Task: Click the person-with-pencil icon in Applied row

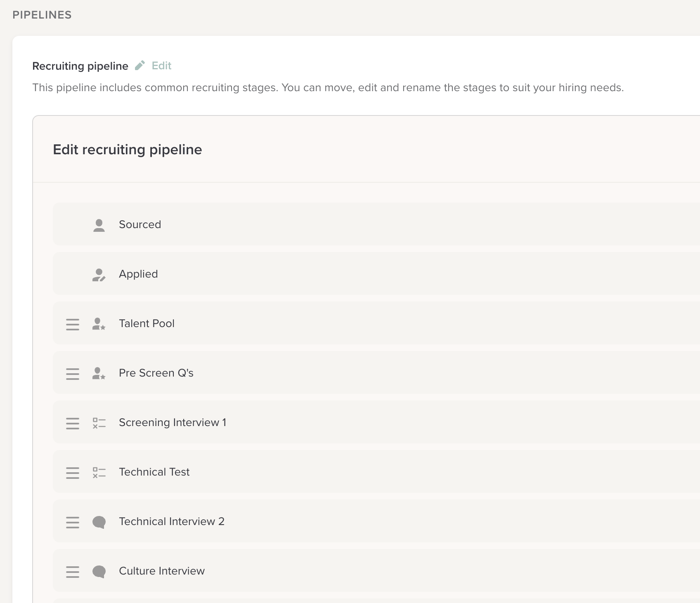Action: click(x=99, y=275)
